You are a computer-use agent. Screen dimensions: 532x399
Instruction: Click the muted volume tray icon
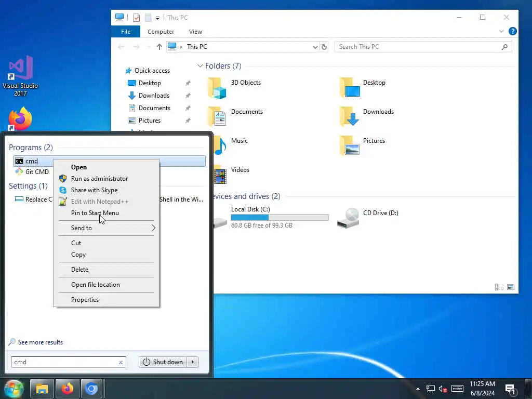tap(443, 389)
